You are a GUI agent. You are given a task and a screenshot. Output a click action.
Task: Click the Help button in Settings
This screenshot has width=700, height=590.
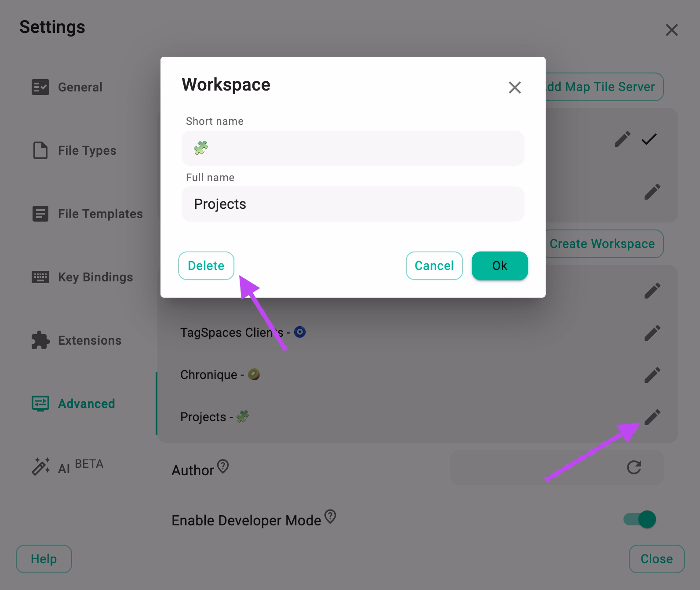pos(44,559)
